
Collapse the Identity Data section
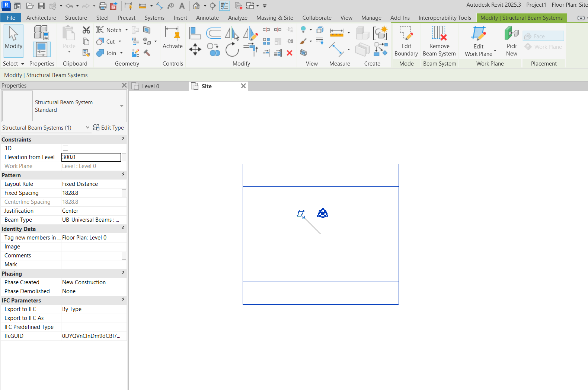click(x=123, y=228)
